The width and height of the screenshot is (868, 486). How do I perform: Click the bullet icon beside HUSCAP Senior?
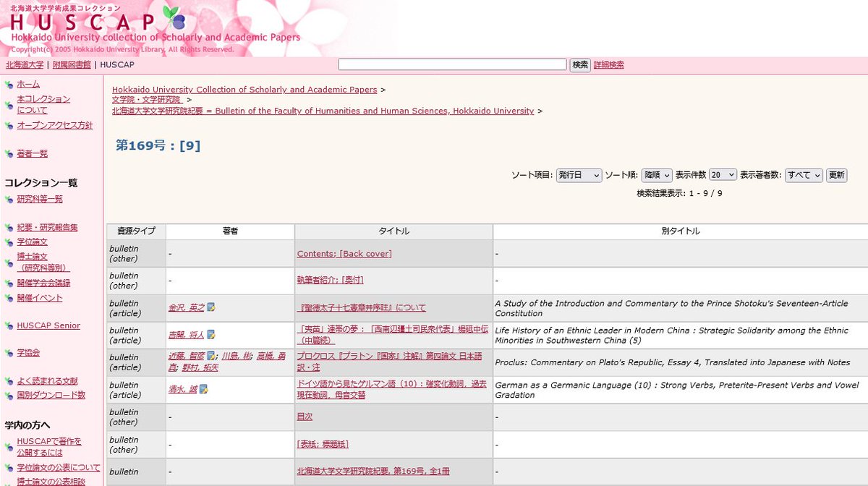point(9,326)
